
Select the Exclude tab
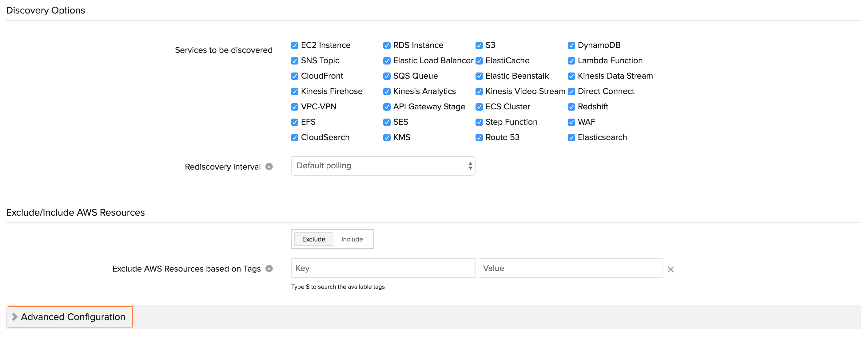pyautogui.click(x=314, y=239)
